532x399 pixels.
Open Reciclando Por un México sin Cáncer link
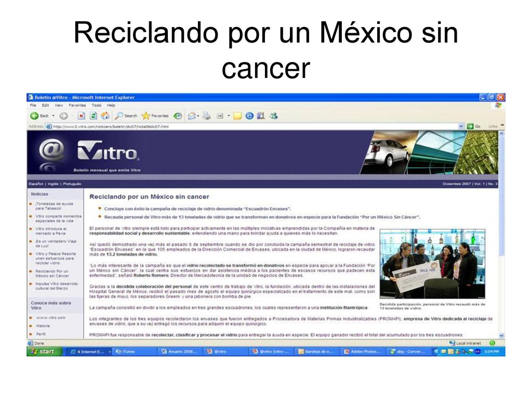tap(52, 273)
